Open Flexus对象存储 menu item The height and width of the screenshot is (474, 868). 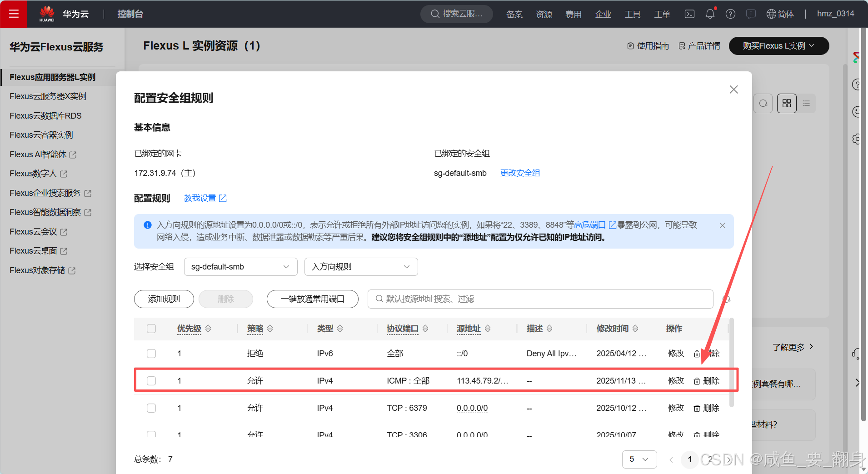point(42,270)
